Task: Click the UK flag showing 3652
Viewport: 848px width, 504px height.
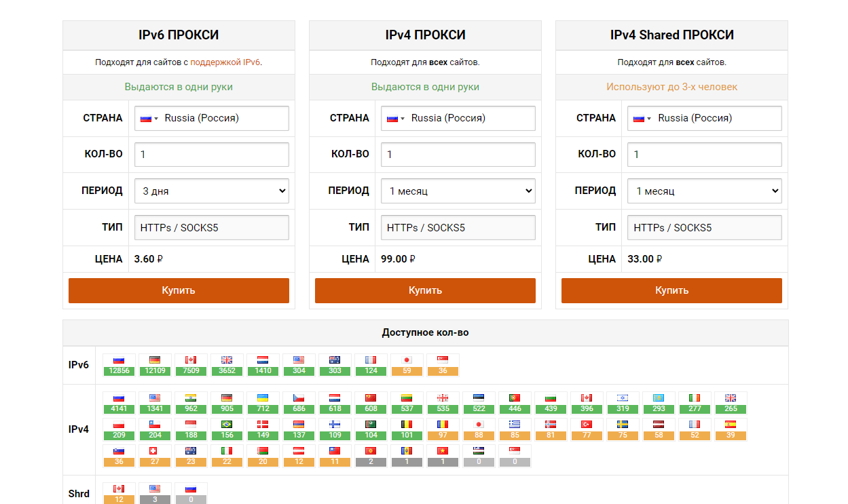Action: pos(227,365)
